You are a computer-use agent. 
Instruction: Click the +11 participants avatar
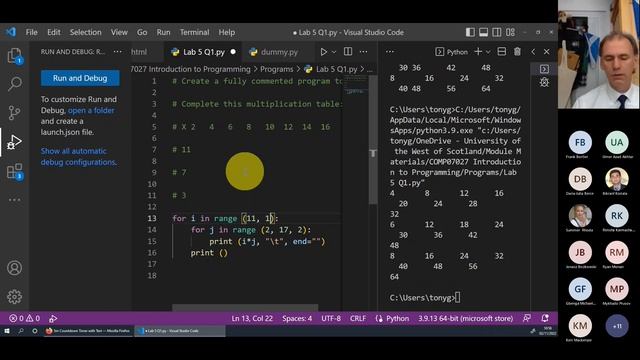[617, 326]
